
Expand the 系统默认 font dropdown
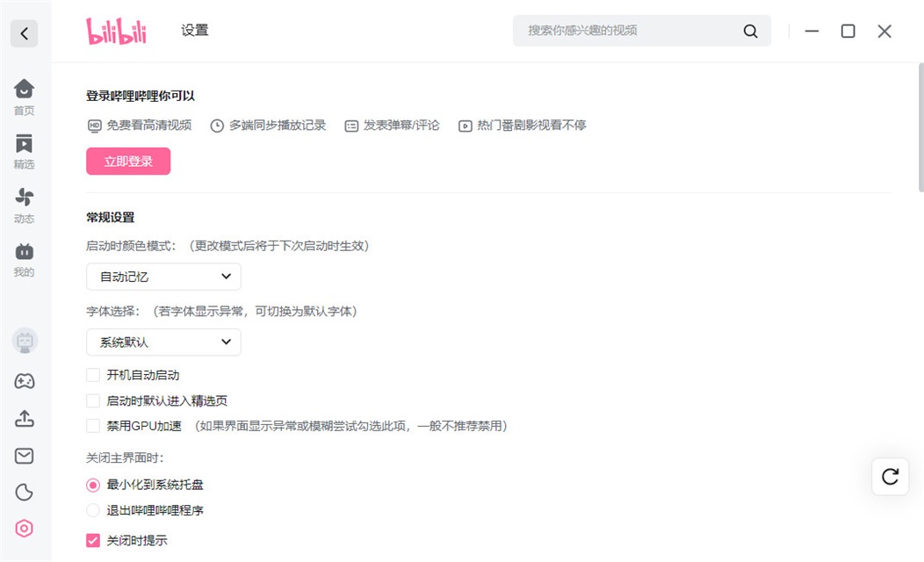[163, 342]
